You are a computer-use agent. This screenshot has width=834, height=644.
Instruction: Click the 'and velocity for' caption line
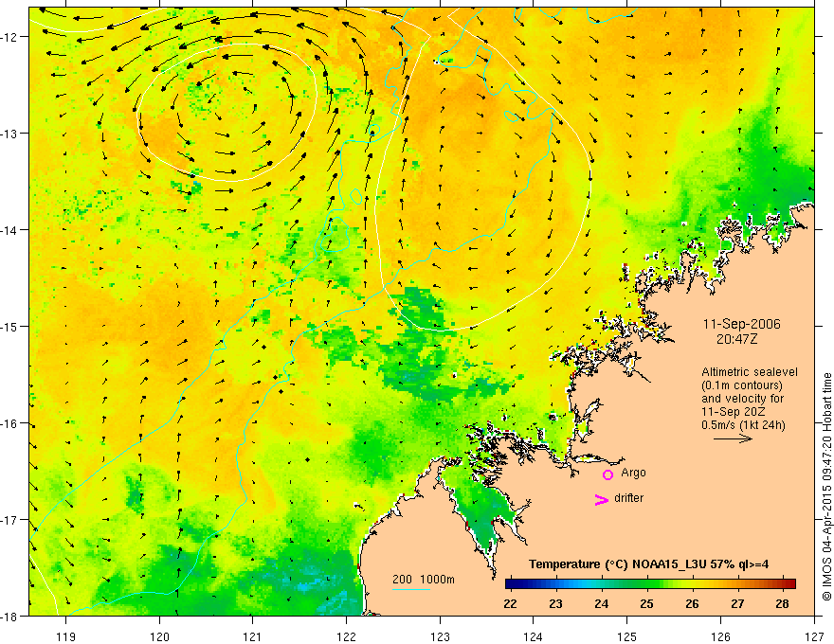742,399
